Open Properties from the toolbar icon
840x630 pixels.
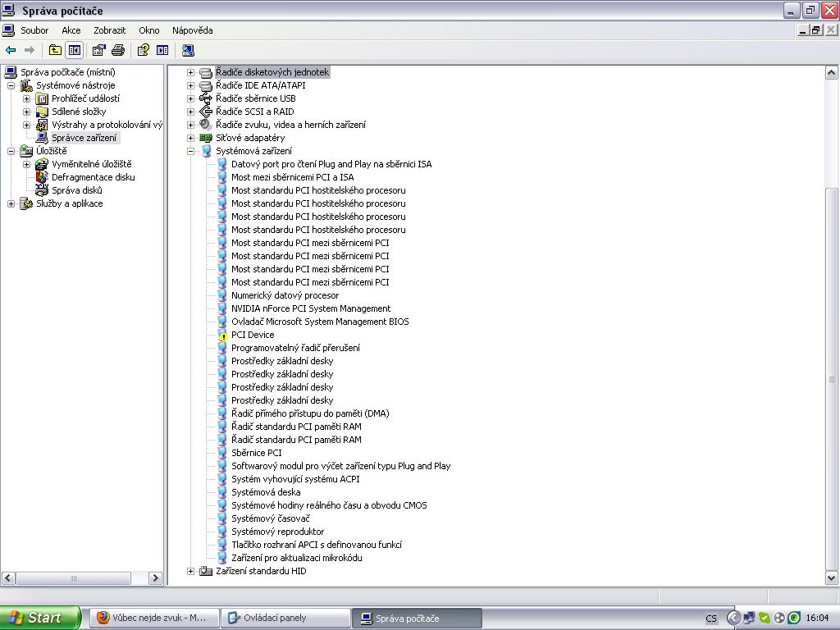[98, 50]
